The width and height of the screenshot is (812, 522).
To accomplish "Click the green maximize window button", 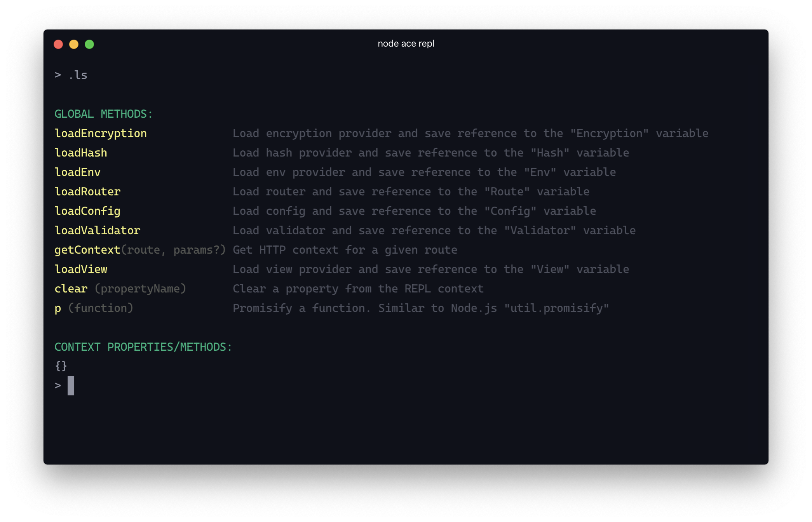I will point(89,44).
